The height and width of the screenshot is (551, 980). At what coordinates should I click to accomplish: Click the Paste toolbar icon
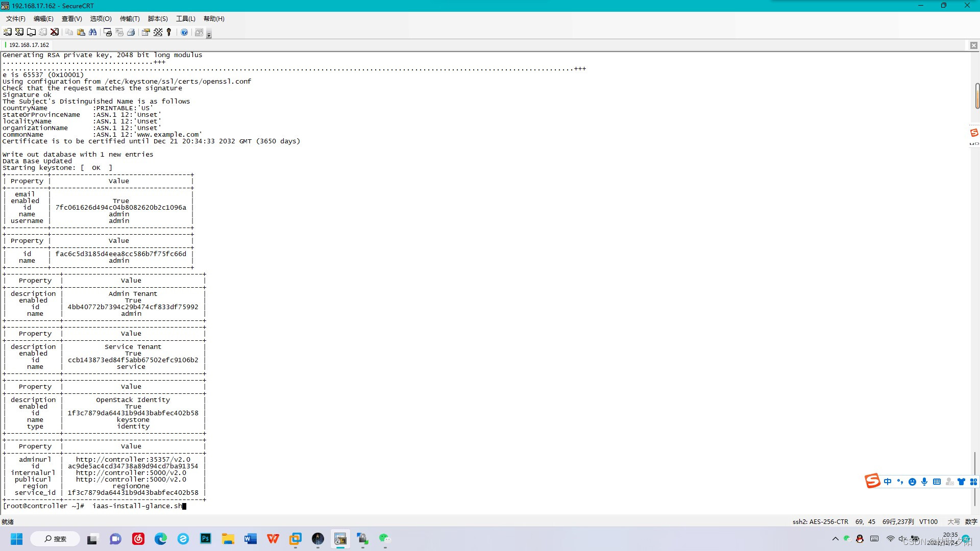tap(81, 32)
